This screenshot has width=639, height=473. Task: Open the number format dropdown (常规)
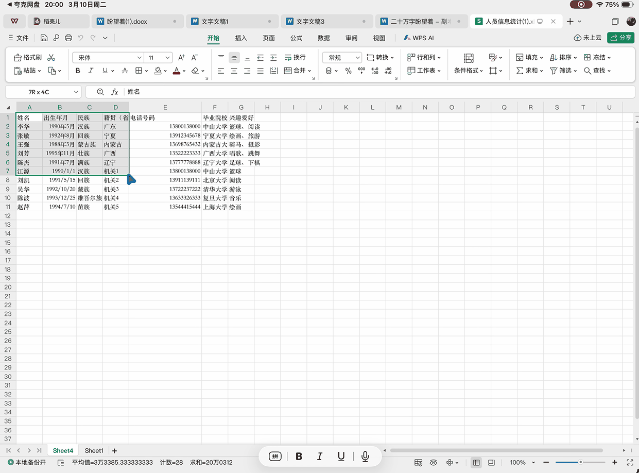339,58
